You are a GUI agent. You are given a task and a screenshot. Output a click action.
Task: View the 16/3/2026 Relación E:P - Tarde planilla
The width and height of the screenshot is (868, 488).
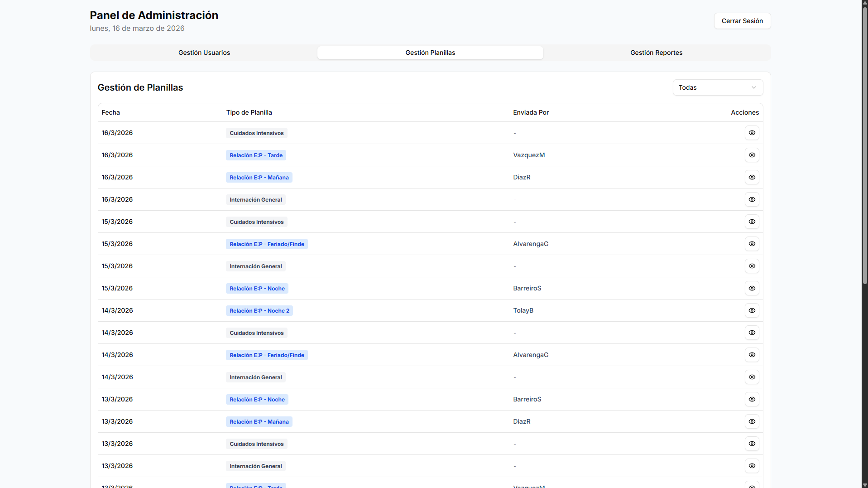[752, 155]
